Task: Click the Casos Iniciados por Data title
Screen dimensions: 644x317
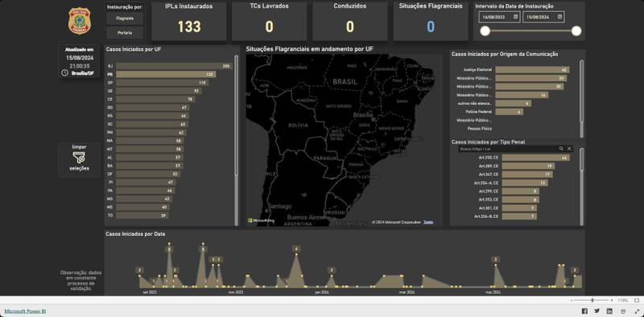Action: point(135,233)
